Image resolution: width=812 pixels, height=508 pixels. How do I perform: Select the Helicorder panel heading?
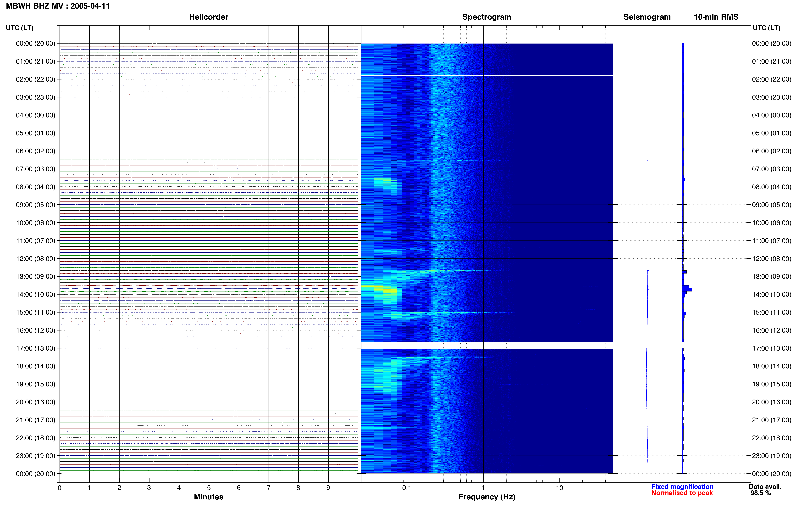tap(209, 17)
